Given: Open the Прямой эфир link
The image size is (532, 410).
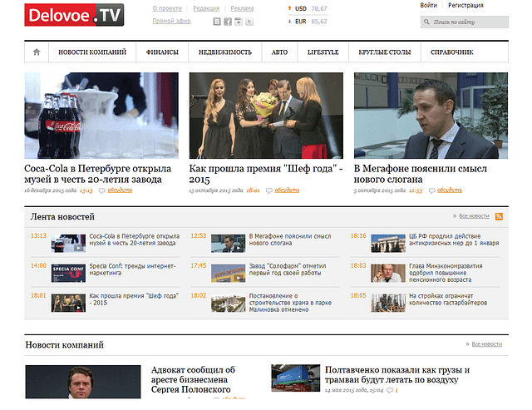Looking at the screenshot, I should pos(171,21).
